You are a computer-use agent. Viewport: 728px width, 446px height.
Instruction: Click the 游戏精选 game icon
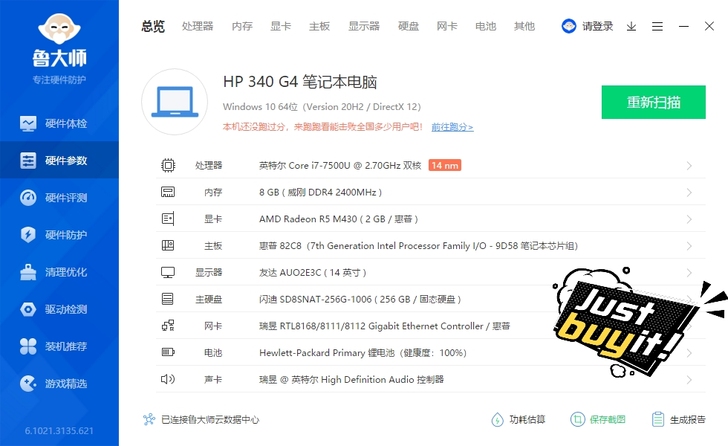pyautogui.click(x=28, y=383)
